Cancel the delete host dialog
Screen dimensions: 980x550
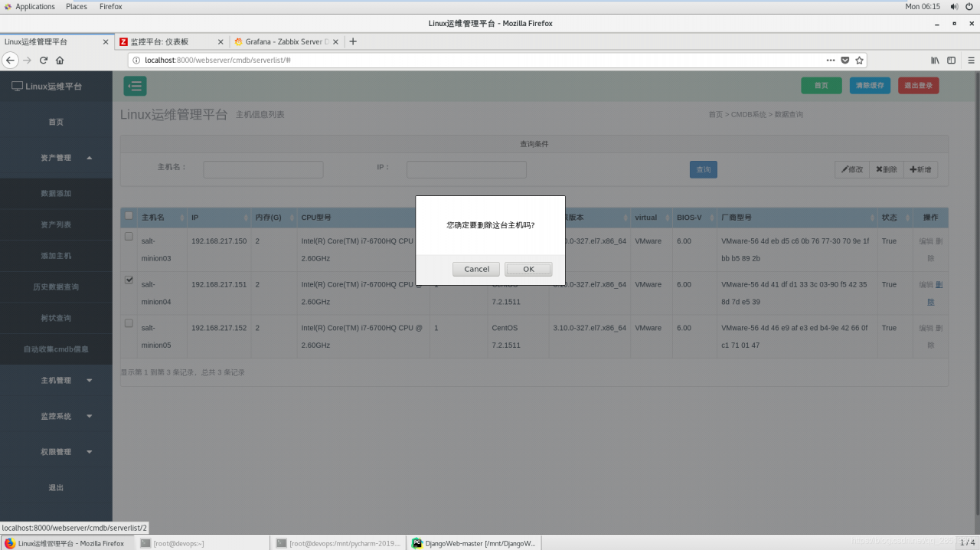click(x=476, y=269)
